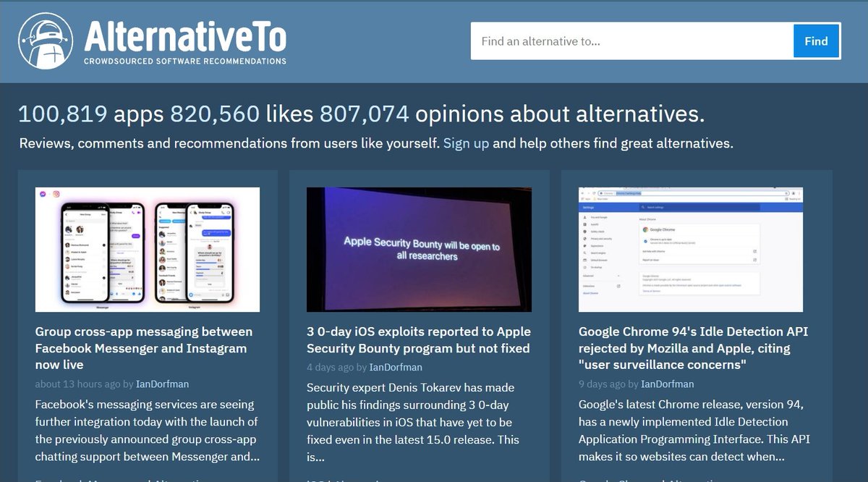868x482 pixels.
Task: Click the 'Reviews, comments and recommendations' intro sentence
Action: [x=376, y=143]
